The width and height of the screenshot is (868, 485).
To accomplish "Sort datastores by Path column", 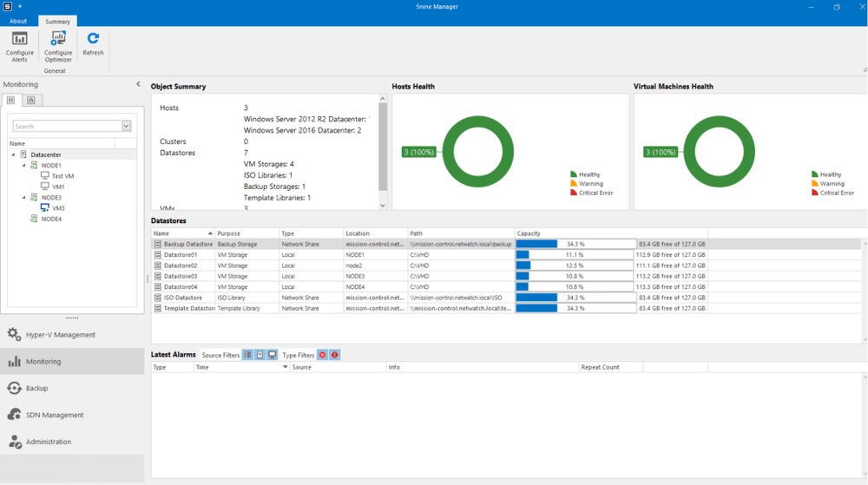I will coord(461,233).
